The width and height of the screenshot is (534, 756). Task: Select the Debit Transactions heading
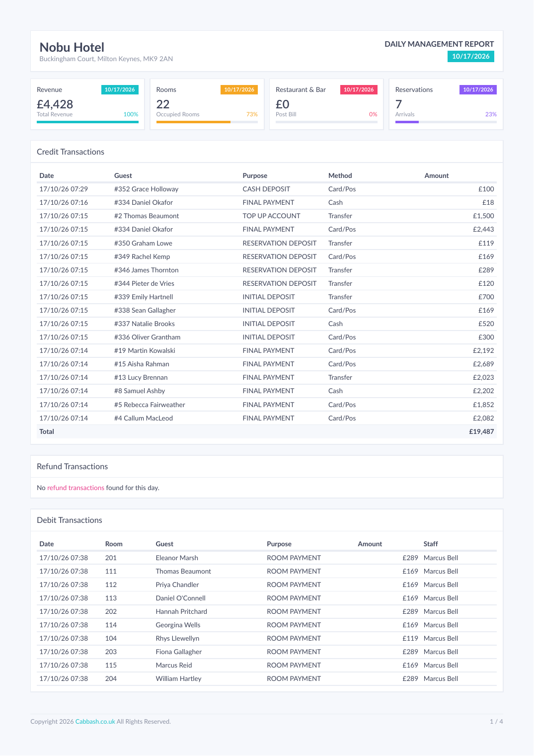(x=70, y=520)
